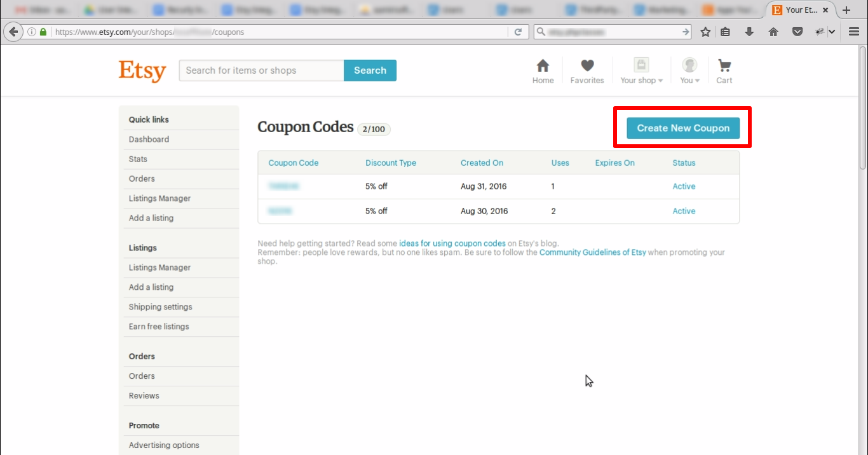Bookmark this page with the star icon
The image size is (868, 455).
point(705,32)
